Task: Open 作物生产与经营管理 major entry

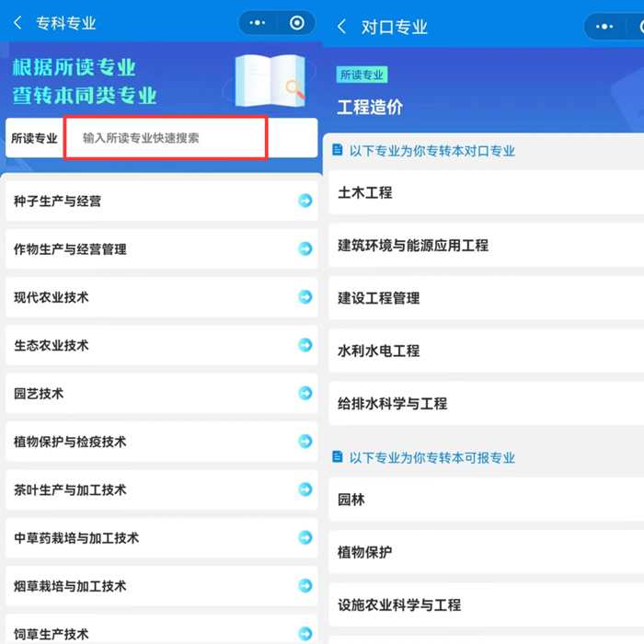Action: tap(70, 249)
